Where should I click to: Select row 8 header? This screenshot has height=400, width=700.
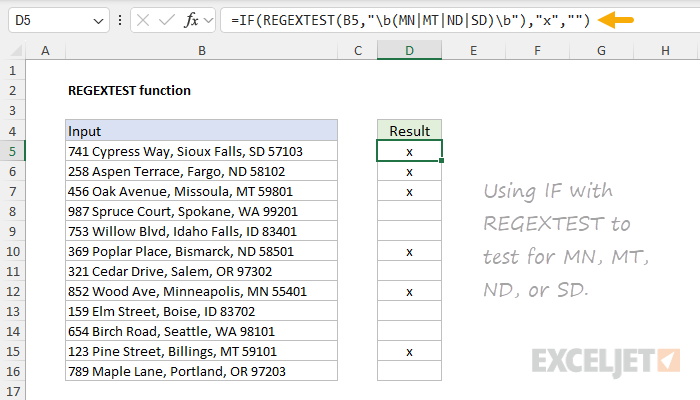pyautogui.click(x=12, y=211)
